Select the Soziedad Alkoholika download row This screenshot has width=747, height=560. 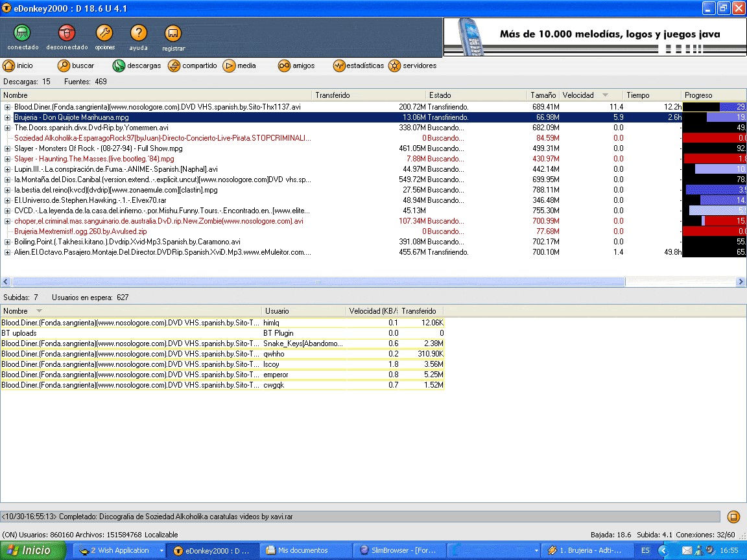click(162, 138)
